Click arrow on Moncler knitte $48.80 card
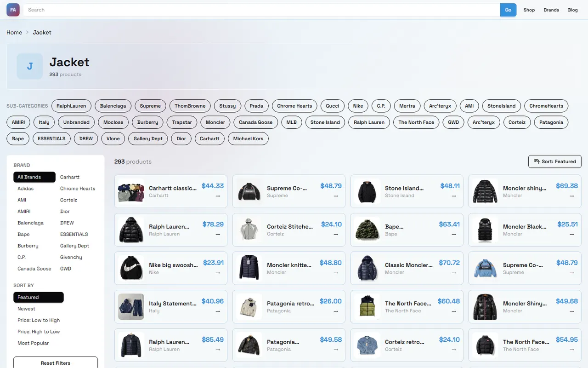The height and width of the screenshot is (368, 588). (336, 273)
